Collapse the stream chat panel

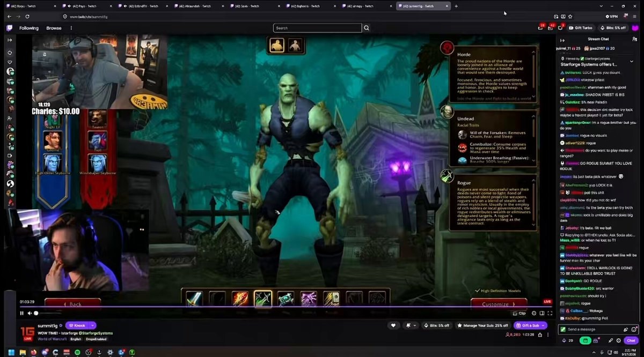pos(562,40)
